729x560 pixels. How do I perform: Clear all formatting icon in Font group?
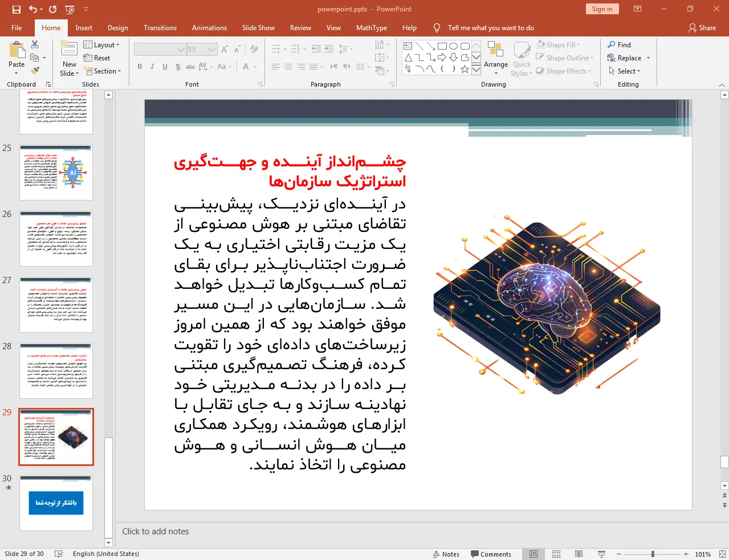pyautogui.click(x=254, y=50)
